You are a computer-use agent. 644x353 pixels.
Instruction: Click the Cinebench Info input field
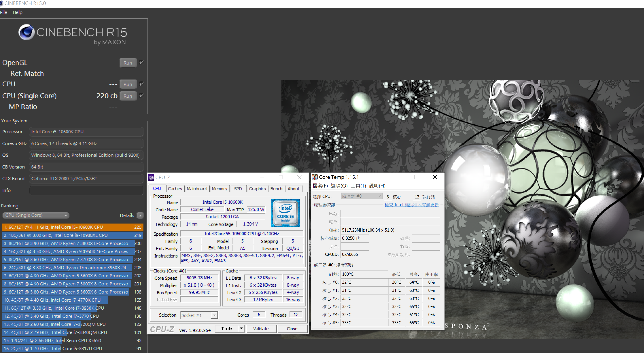coord(86,190)
